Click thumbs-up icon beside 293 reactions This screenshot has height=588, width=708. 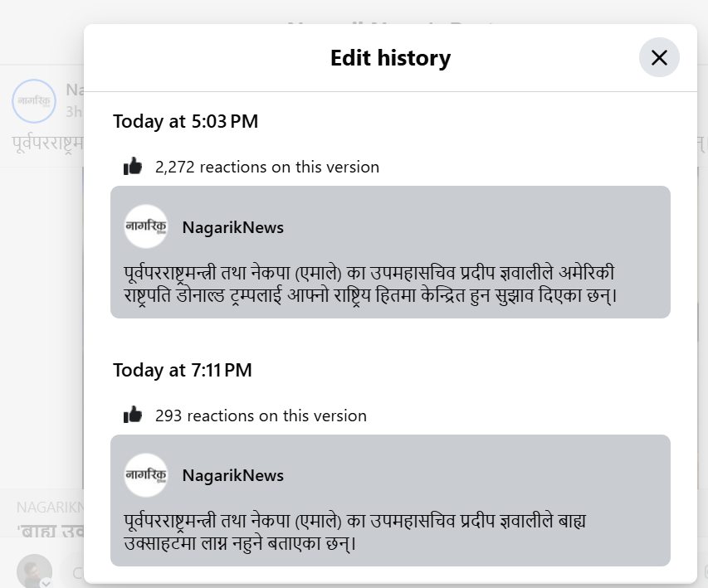coord(133,415)
